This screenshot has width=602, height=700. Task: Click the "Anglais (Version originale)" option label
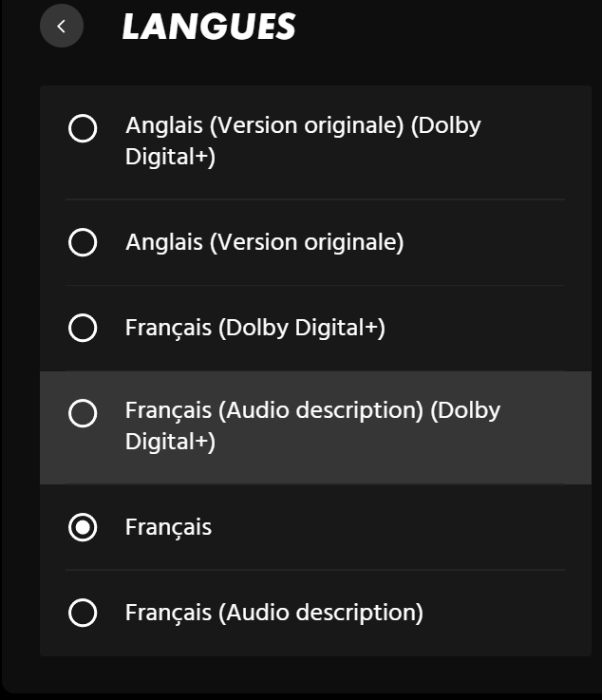point(264,243)
